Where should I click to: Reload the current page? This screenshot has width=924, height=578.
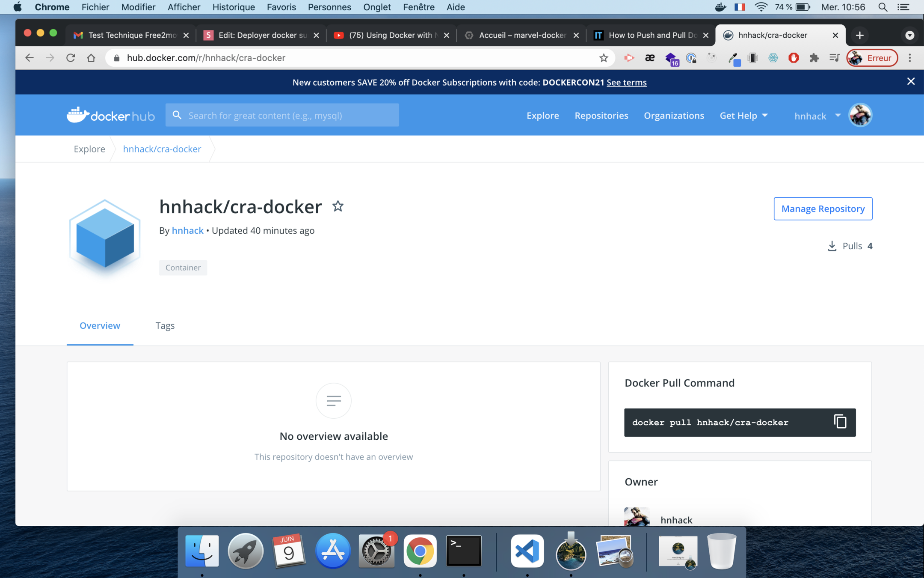point(71,58)
